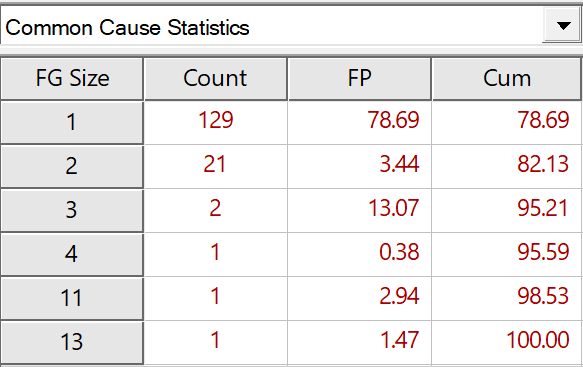Click the Count cell showing 129
Screen dimensions: 583x367
(216, 122)
